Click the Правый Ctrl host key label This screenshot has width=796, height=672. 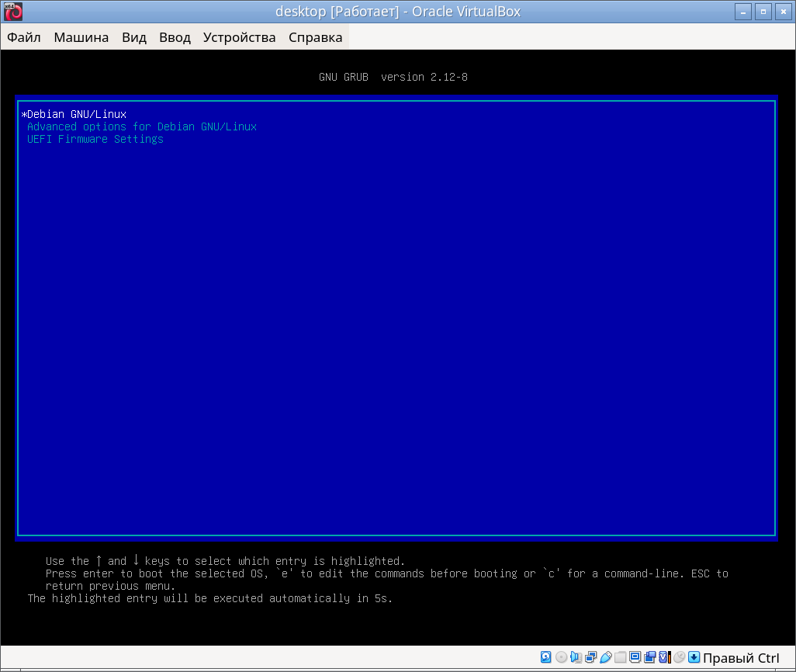[741, 658]
